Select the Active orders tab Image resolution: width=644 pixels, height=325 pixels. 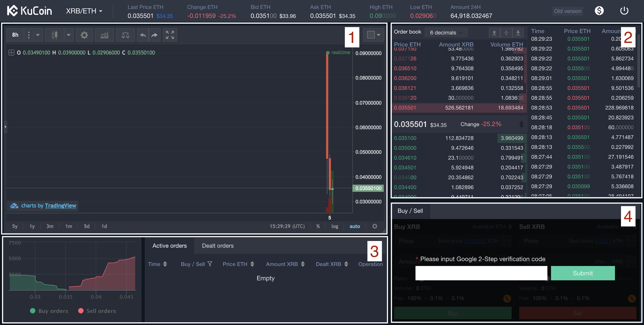click(170, 246)
